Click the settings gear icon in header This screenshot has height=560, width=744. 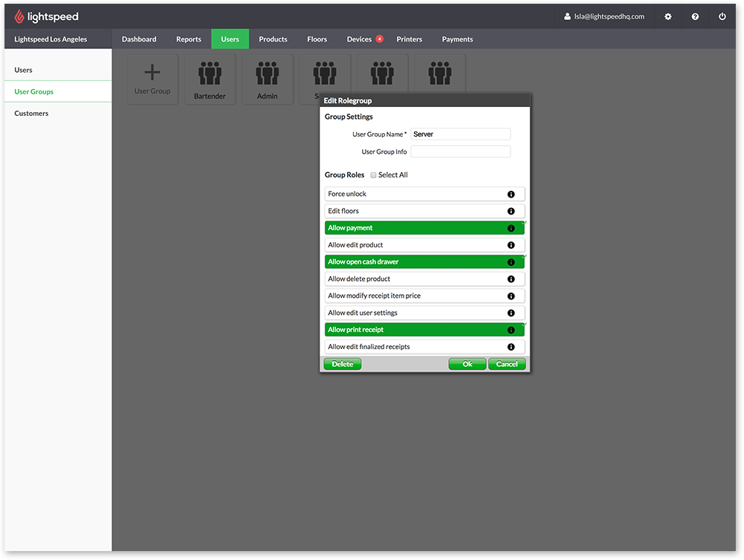click(667, 16)
